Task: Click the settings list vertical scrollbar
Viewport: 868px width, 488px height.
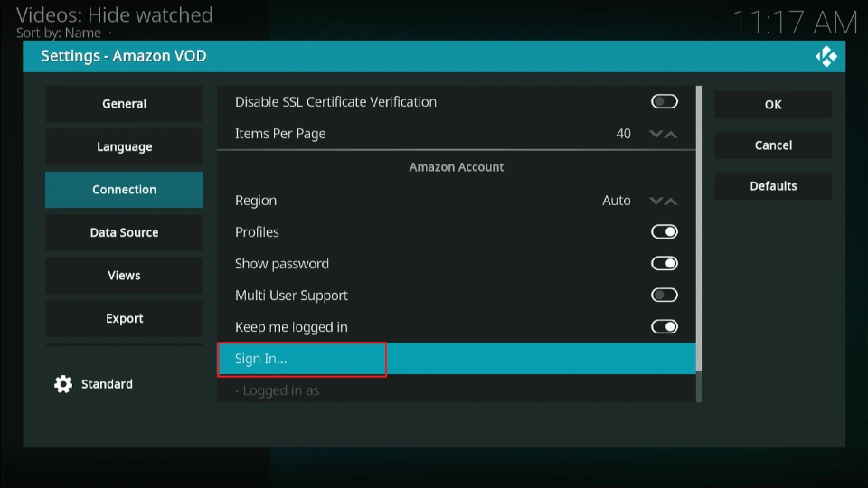Action: (699, 229)
